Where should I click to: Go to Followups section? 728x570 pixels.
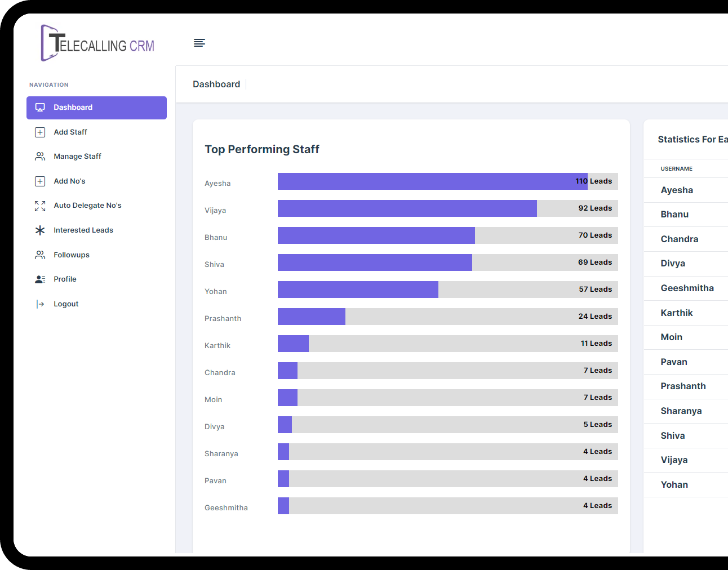coord(96,255)
